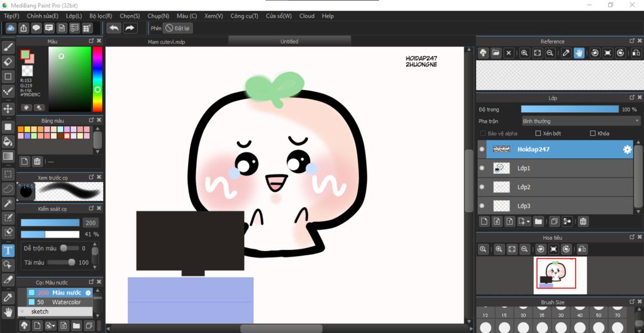The image size is (644, 333).
Task: Toggle the Bảo vệ alpha checkbox
Action: [483, 133]
